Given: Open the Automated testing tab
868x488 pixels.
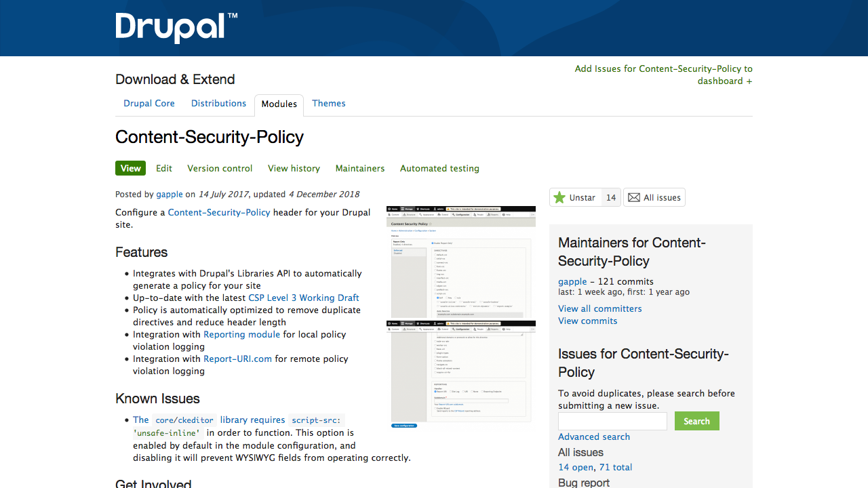Looking at the screenshot, I should tap(439, 168).
